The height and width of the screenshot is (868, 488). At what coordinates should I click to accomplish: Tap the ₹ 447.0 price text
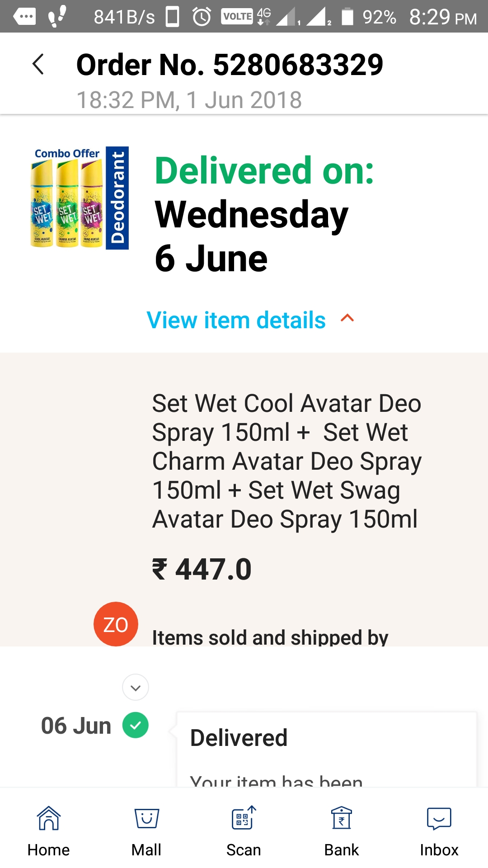[202, 569]
